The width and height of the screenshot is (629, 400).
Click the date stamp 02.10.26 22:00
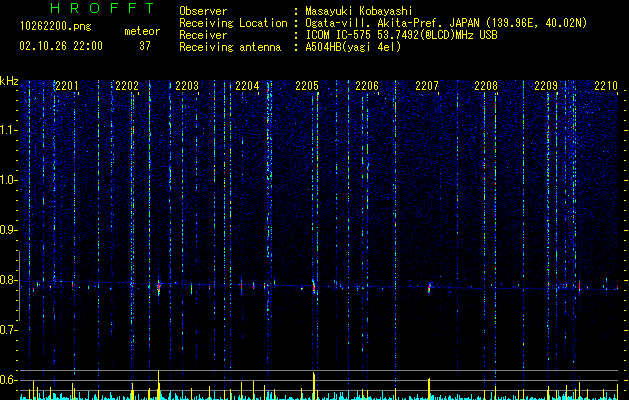pyautogui.click(x=61, y=46)
